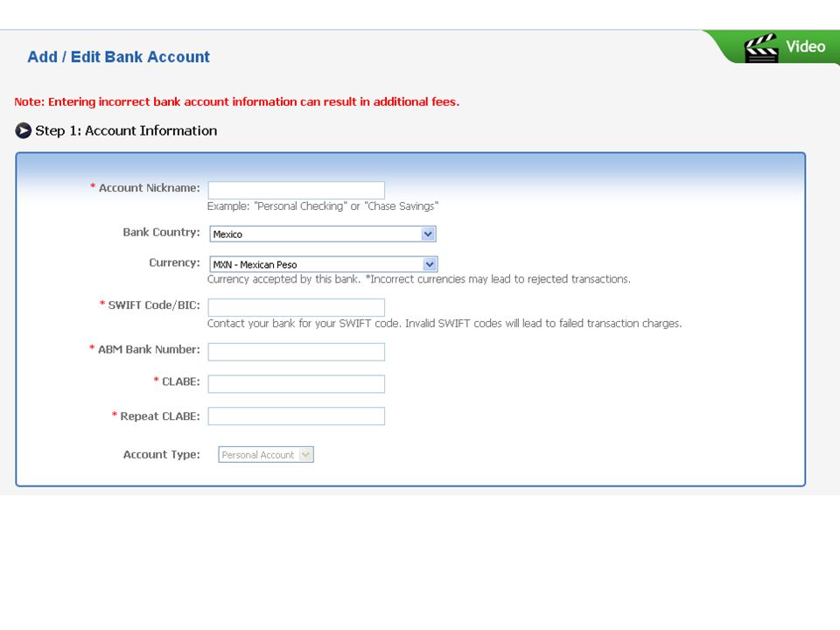
Task: Click the SWIFT Code/BIC input field
Action: click(x=297, y=307)
